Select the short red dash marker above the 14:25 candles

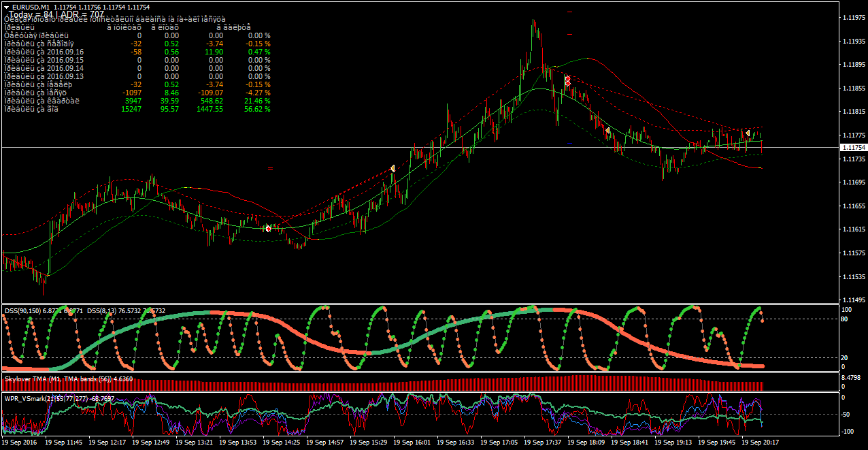click(271, 168)
